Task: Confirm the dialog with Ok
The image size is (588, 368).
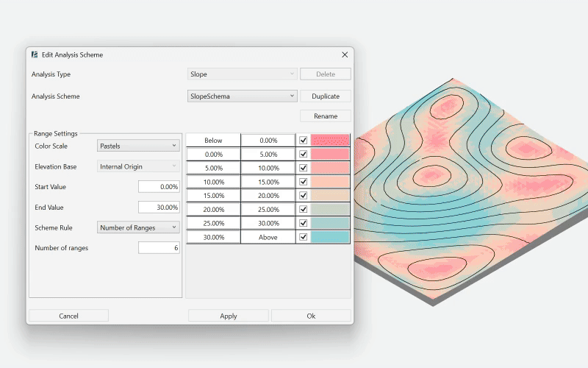Action: tap(311, 316)
